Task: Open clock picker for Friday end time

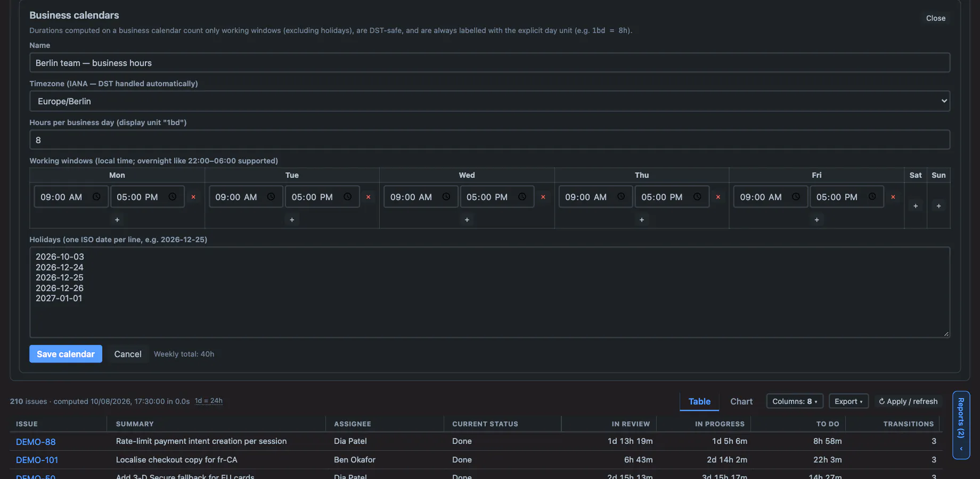Action: point(872,197)
